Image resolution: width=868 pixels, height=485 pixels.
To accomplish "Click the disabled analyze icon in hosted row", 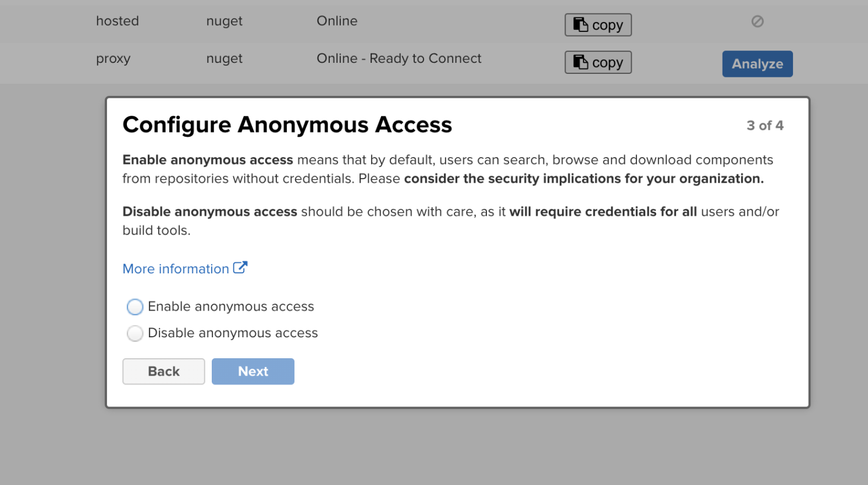I will [757, 22].
